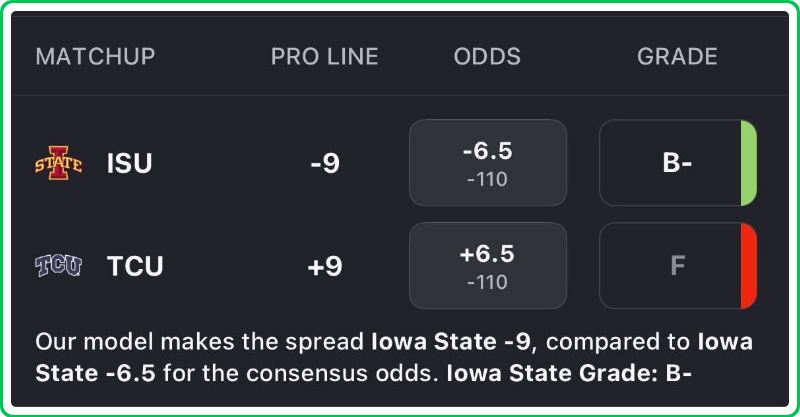This screenshot has width=800, height=417.
Task: Click the bold State -6.5 consensus text
Action: click(96, 374)
